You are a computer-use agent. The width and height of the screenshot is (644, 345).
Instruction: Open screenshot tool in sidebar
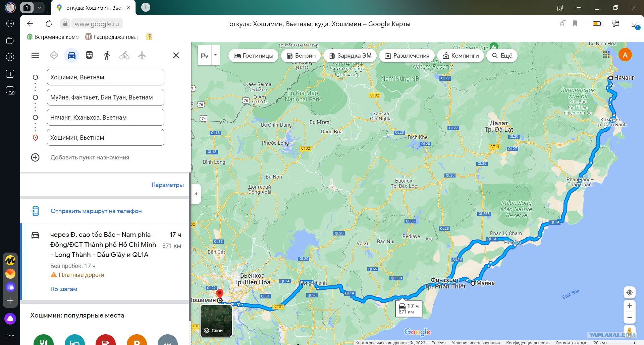coord(10,90)
